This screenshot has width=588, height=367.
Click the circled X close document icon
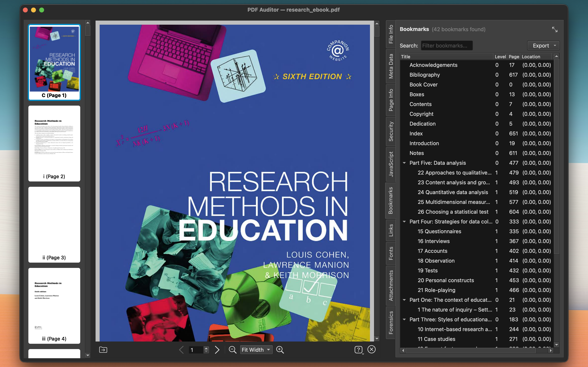[372, 349]
